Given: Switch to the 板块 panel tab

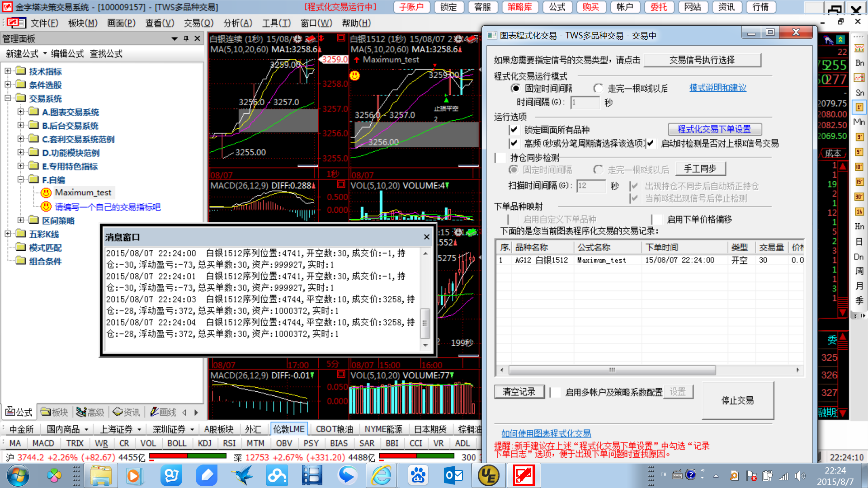Looking at the screenshot, I should [54, 412].
